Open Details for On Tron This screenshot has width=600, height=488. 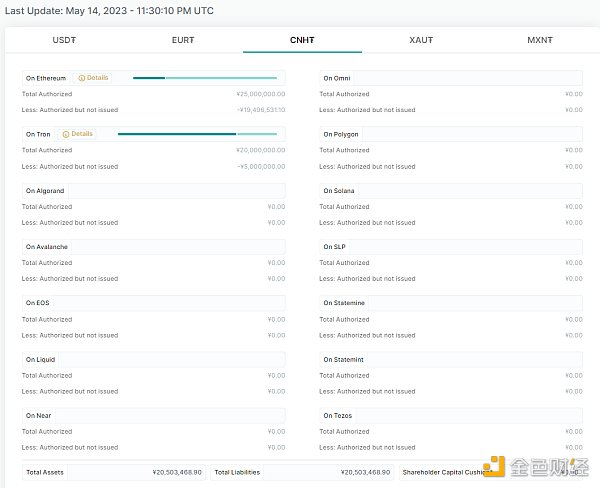click(x=82, y=134)
